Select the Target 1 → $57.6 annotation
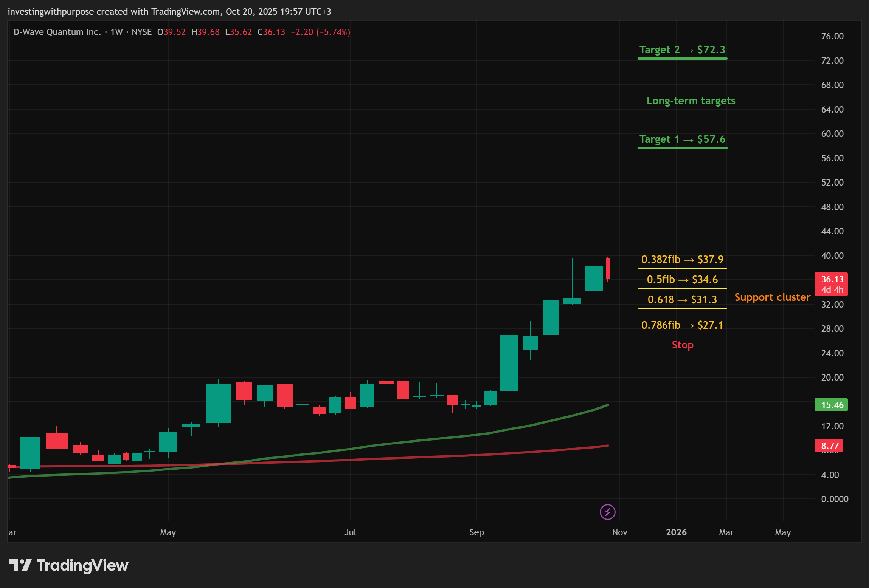The image size is (869, 588). point(682,139)
